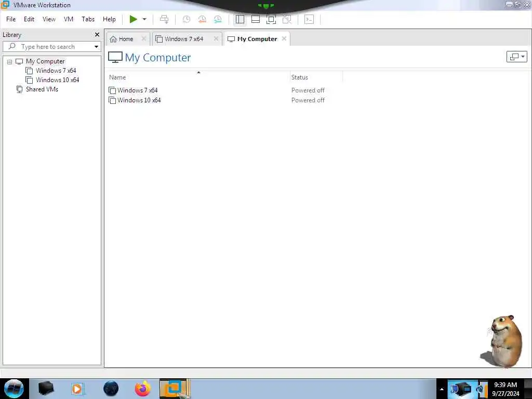This screenshot has height=399, width=532.
Task: Close the My Computer tab
Action: [x=284, y=38]
